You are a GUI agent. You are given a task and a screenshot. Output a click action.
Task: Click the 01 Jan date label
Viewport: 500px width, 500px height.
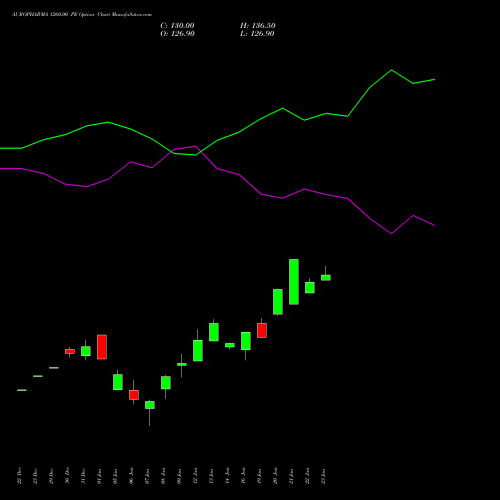coord(99,476)
